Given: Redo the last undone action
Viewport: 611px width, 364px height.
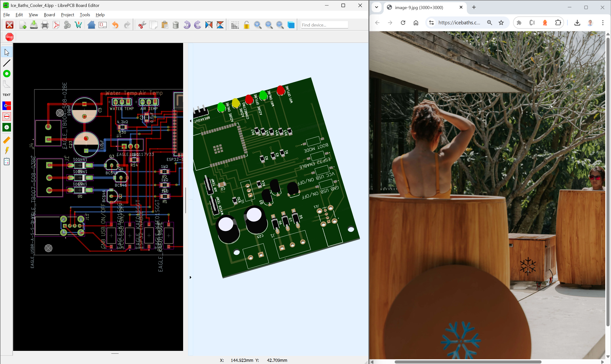Looking at the screenshot, I should click(127, 25).
